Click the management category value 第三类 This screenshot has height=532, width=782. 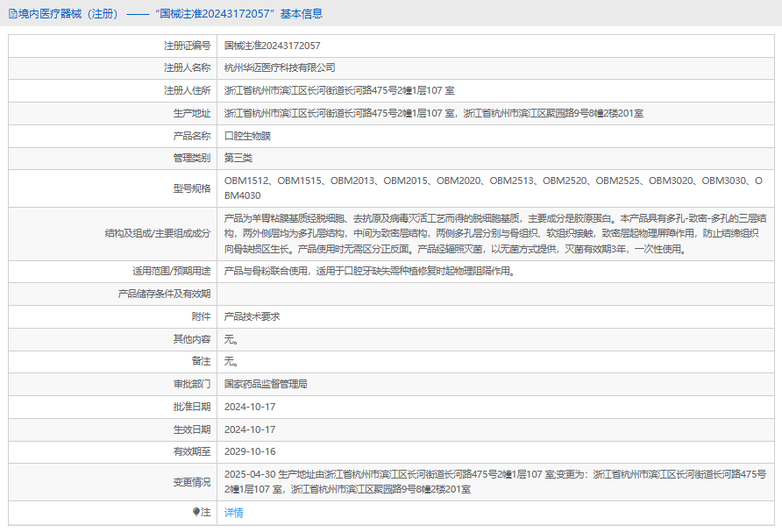coord(238,159)
